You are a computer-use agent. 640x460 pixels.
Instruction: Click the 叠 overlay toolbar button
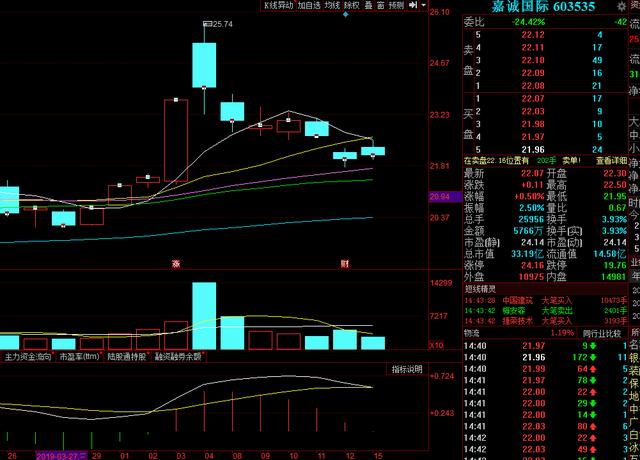[x=368, y=5]
